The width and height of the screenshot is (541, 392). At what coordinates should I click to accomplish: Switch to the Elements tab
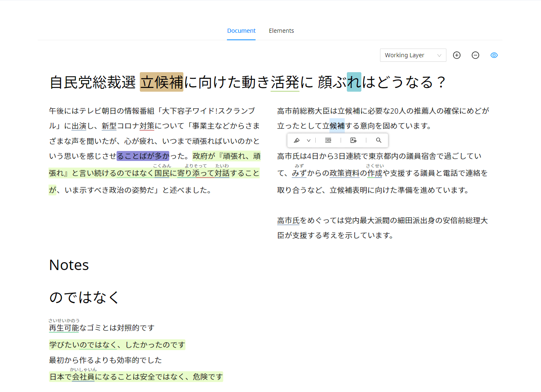[281, 31]
